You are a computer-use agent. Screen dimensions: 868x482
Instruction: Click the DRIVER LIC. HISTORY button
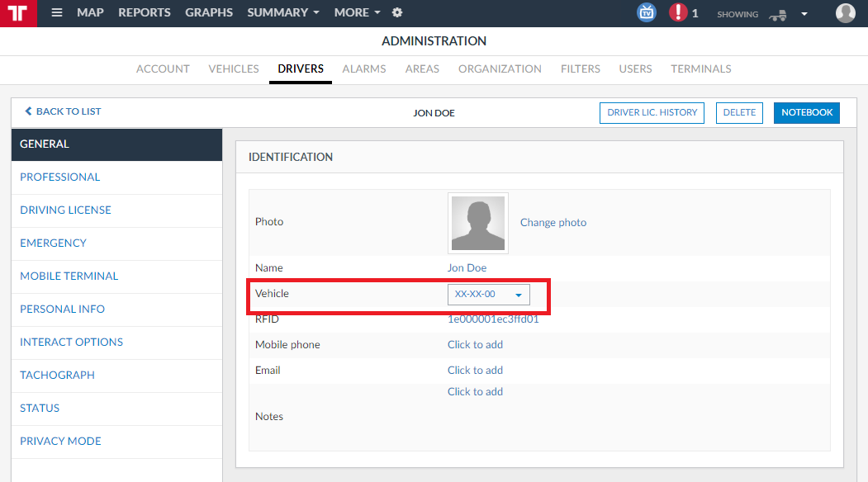point(652,113)
